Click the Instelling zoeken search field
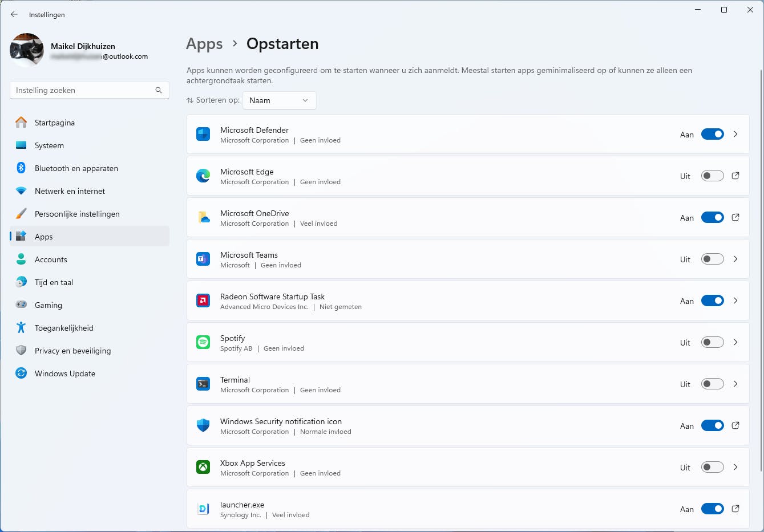The width and height of the screenshot is (764, 532). click(89, 90)
